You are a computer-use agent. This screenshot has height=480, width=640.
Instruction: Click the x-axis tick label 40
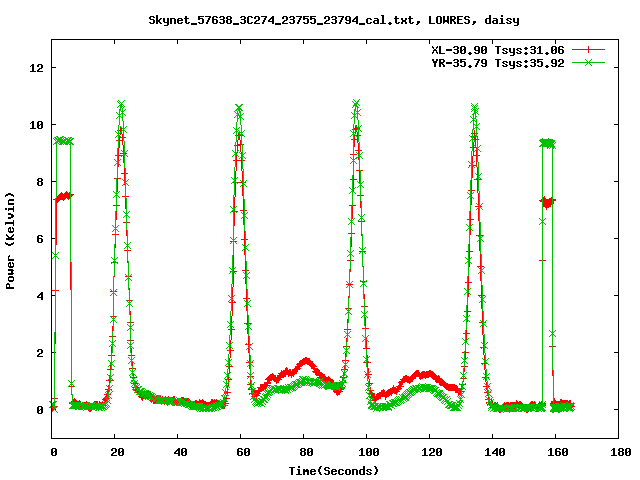tap(180, 452)
